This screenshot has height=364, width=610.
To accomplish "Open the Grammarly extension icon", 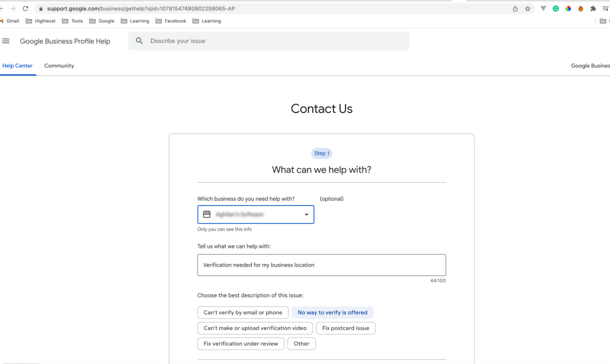I will point(556,8).
